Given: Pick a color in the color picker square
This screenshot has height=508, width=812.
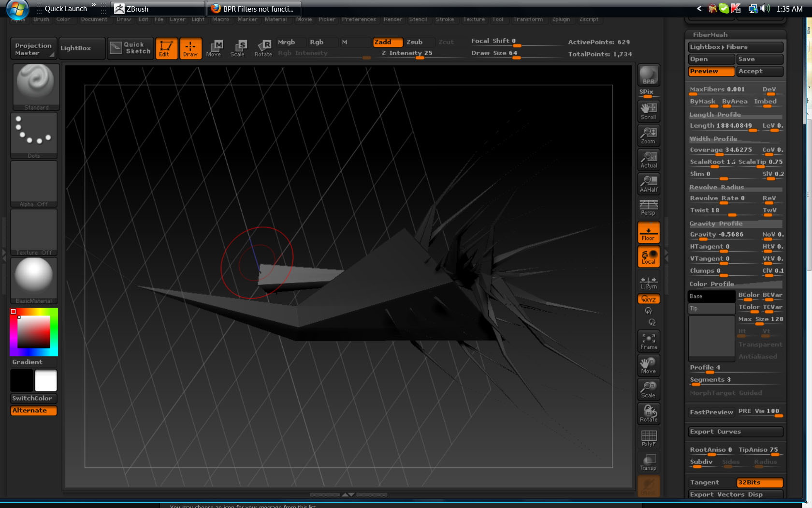Looking at the screenshot, I should tap(34, 332).
